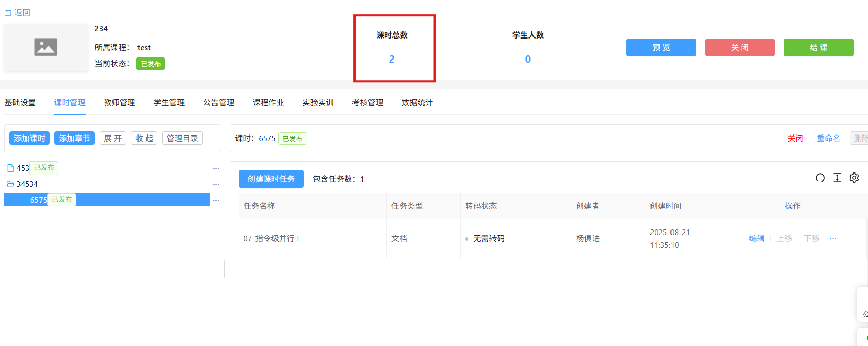
Task: Click the green 结课 button
Action: click(x=818, y=47)
